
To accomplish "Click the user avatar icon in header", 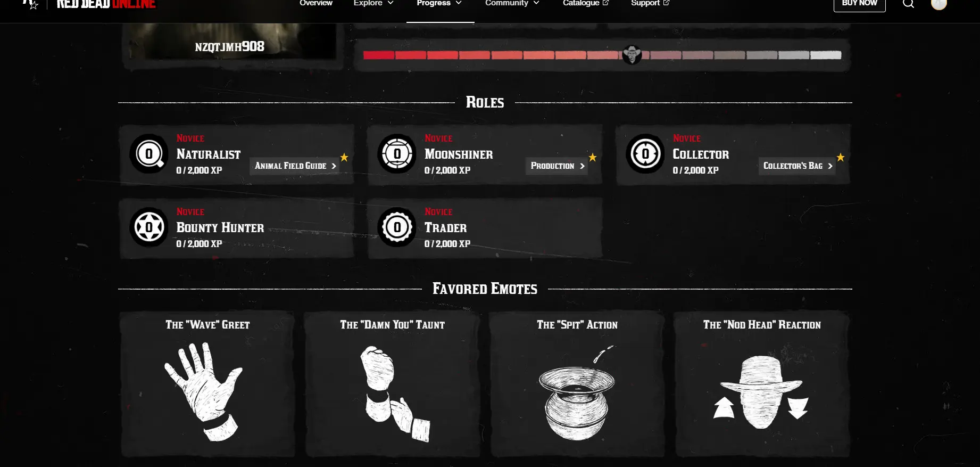I will 939,4.
